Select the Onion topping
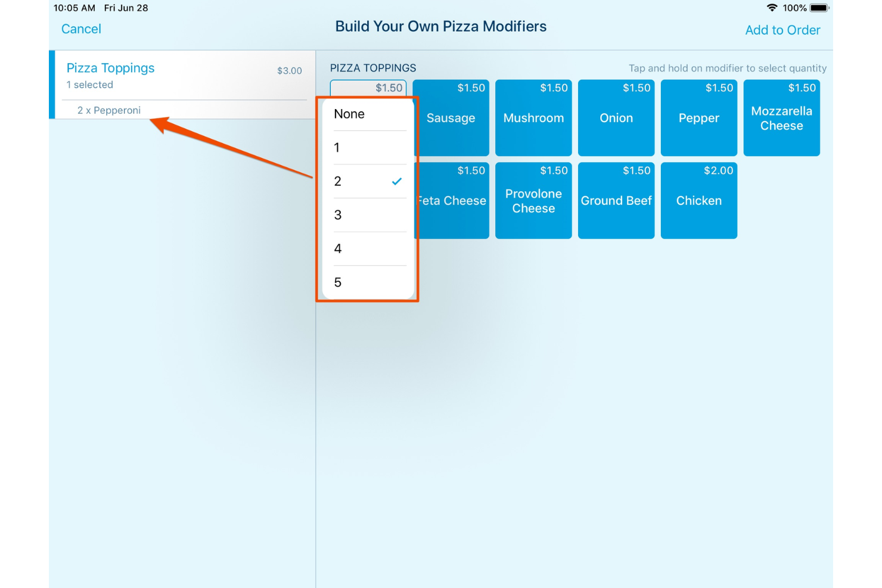The height and width of the screenshot is (588, 882). 616,118
